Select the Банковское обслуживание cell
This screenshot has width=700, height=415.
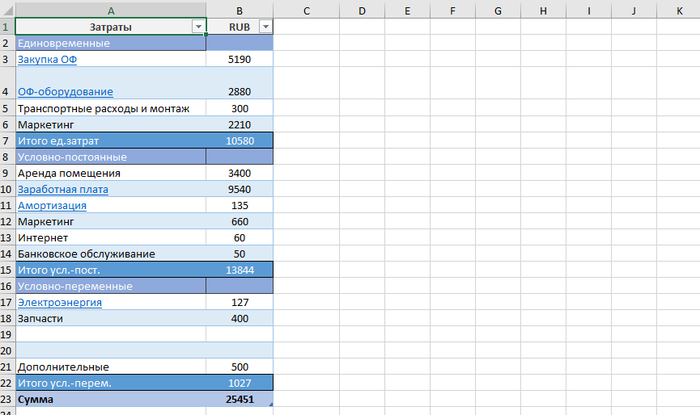coord(110,254)
